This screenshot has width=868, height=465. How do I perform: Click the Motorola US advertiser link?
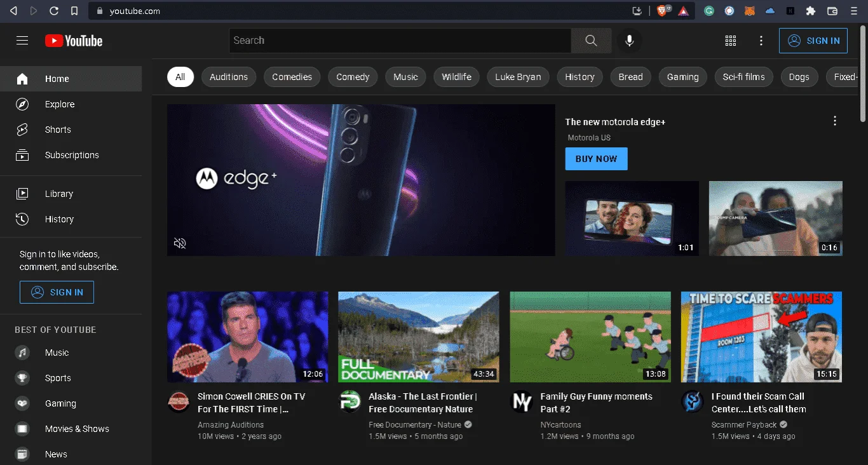pyautogui.click(x=589, y=138)
